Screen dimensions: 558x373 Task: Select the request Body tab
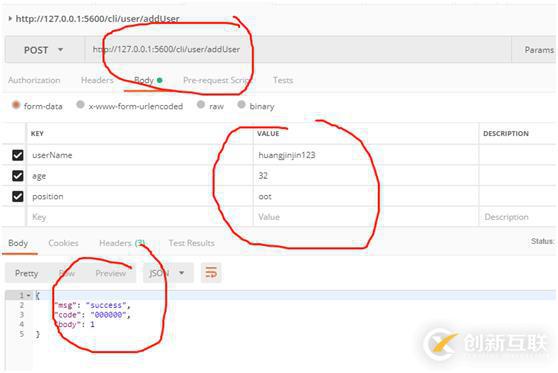[x=148, y=80]
